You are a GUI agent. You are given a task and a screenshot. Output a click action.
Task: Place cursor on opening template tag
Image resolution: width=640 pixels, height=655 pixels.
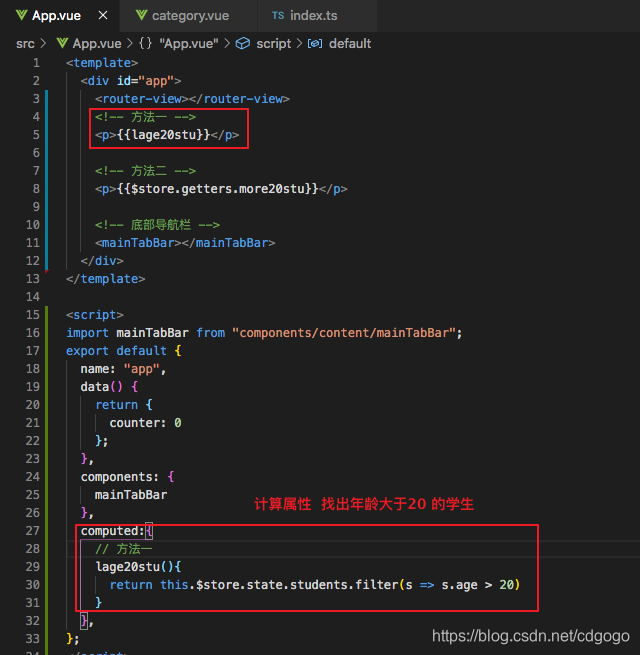102,63
